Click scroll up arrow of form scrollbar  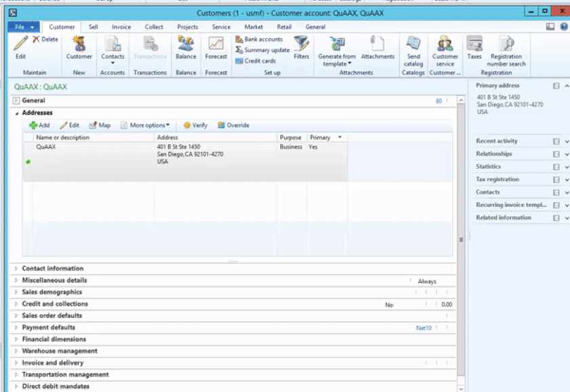[461, 100]
